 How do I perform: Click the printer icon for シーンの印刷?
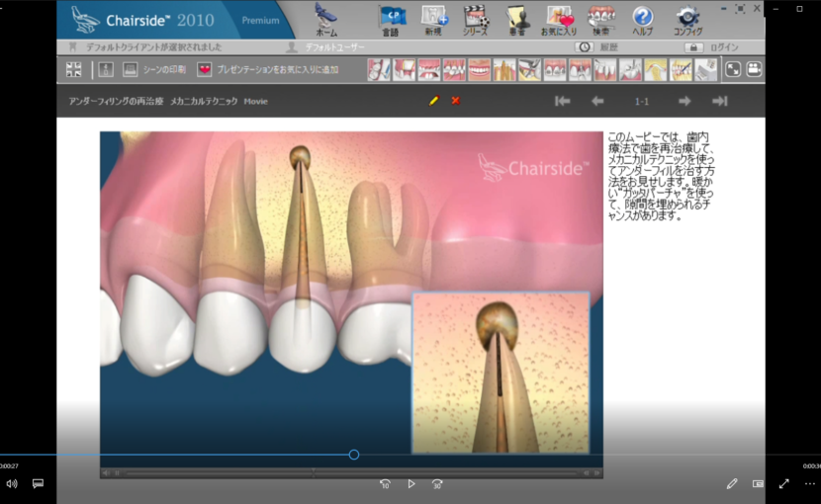tap(130, 69)
